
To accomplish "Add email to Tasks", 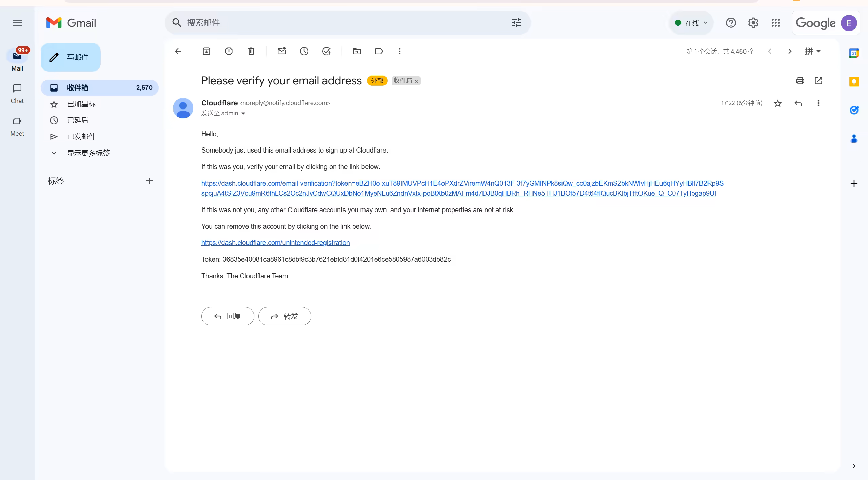I will [327, 51].
